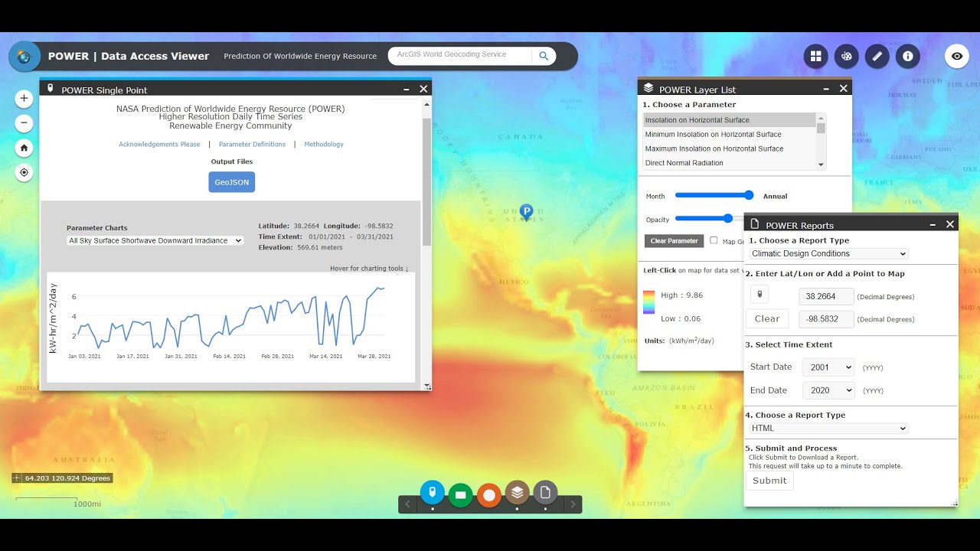Zoom in on the map
The width and height of the screenshot is (980, 551).
(x=24, y=98)
